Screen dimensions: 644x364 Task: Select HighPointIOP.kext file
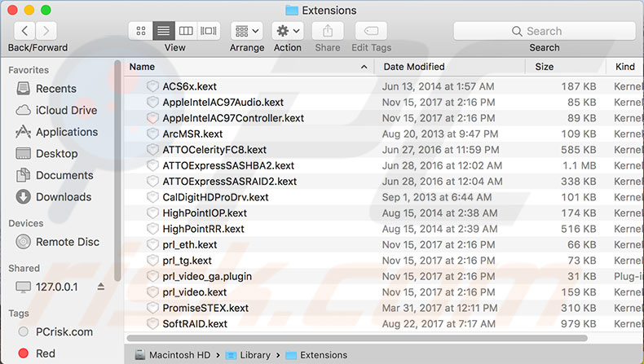coord(205,213)
